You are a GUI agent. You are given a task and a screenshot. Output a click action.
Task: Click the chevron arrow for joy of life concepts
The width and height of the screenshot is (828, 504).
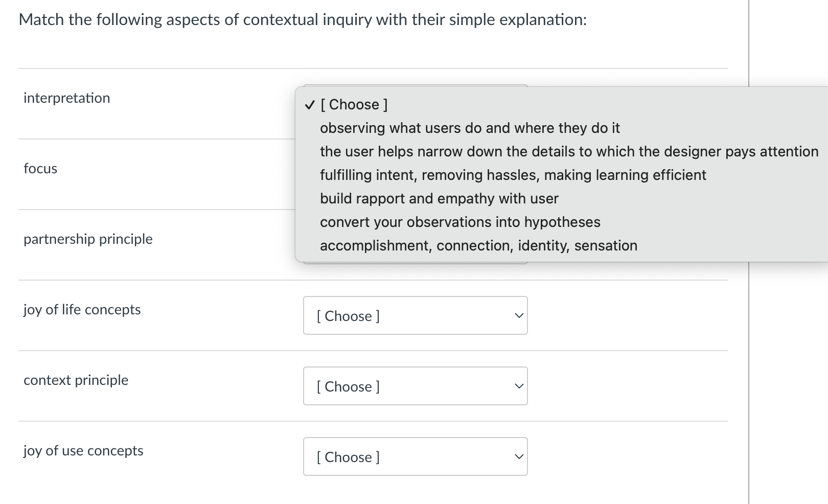[519, 316]
